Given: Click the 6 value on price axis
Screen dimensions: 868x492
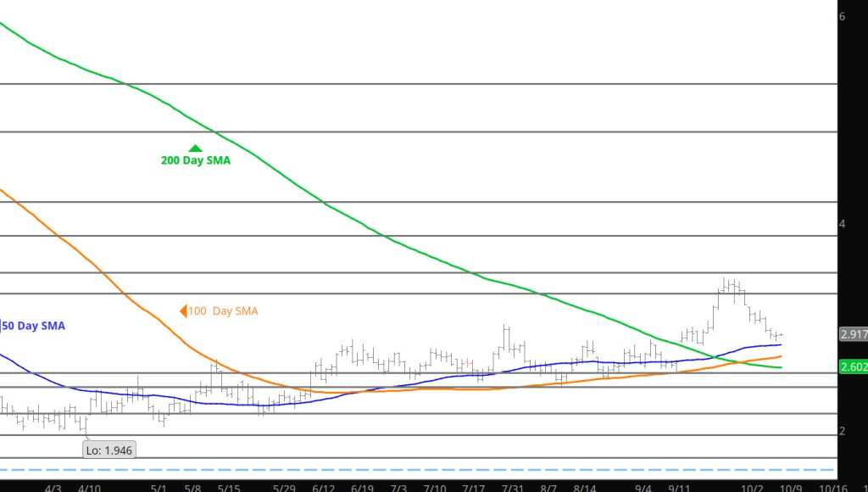Looking at the screenshot, I should point(842,16).
